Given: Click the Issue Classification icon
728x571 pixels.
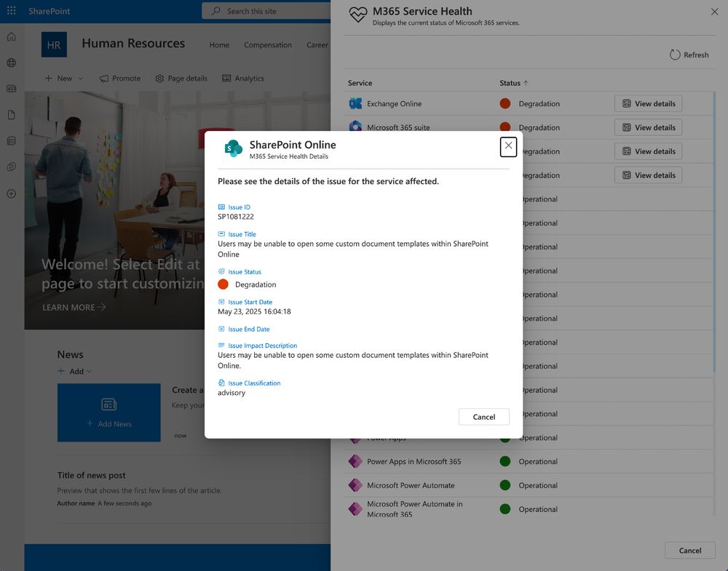Looking at the screenshot, I should click(x=221, y=383).
